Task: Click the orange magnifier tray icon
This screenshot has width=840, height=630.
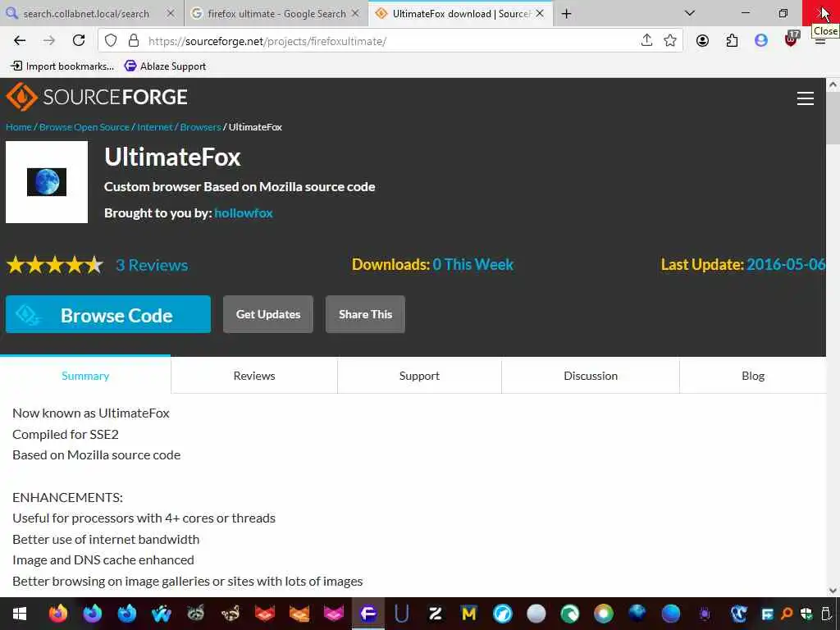Action: (787, 614)
